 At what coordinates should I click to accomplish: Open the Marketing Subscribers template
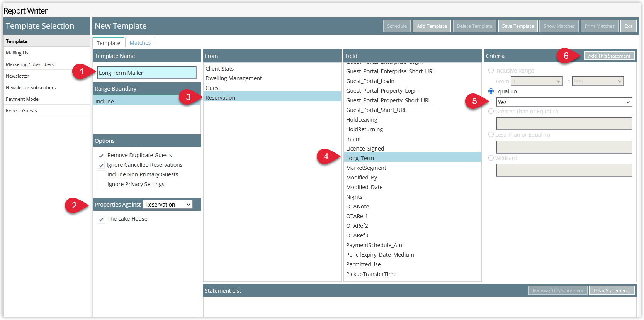pyautogui.click(x=47, y=64)
